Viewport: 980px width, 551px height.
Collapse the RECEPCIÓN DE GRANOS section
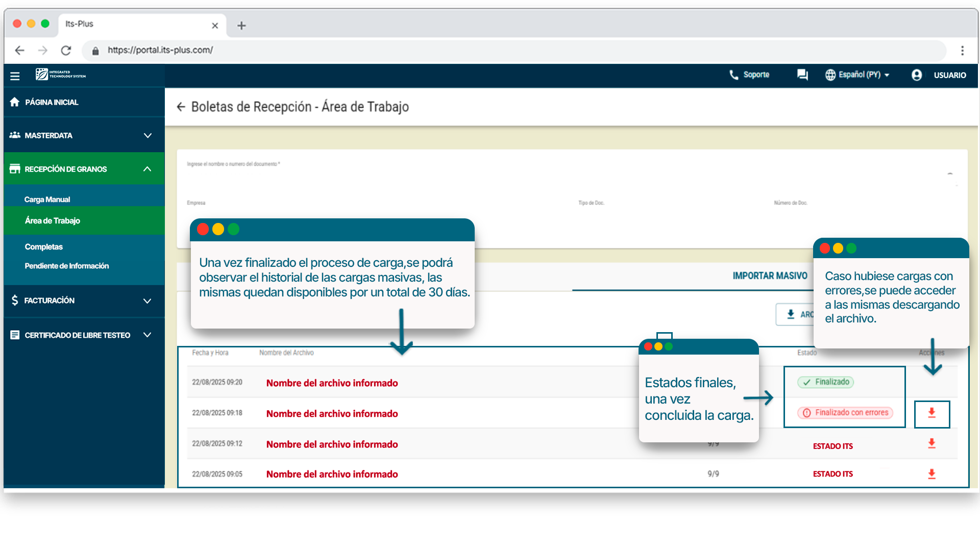click(x=148, y=169)
